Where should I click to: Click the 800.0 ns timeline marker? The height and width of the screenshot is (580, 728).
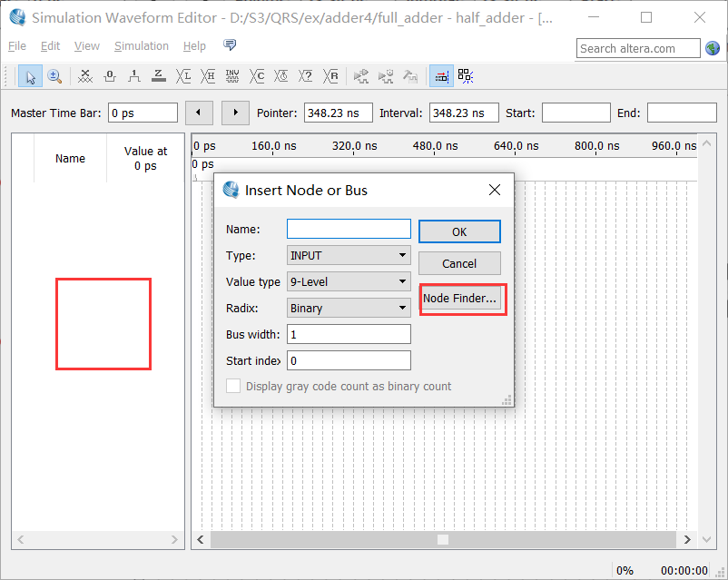pyautogui.click(x=596, y=146)
